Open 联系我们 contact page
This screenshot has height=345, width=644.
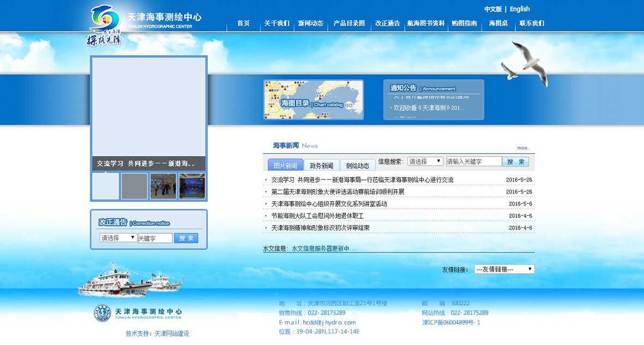click(x=532, y=23)
